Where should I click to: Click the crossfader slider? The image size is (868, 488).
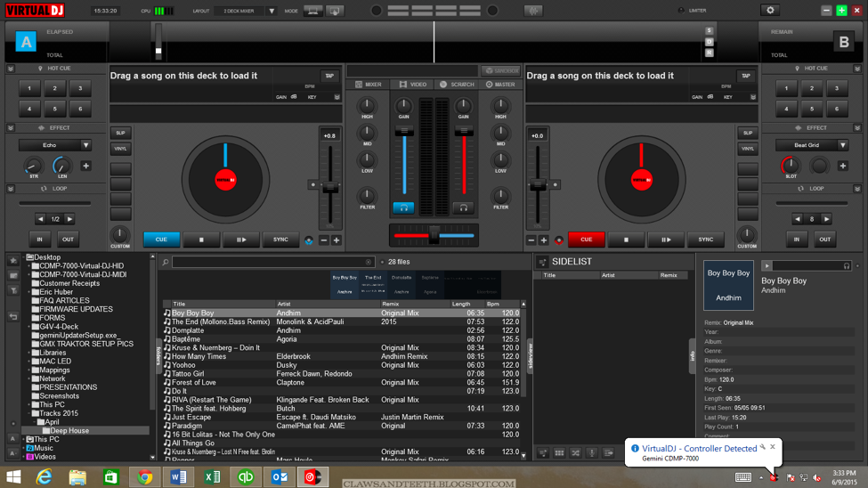[x=434, y=236]
